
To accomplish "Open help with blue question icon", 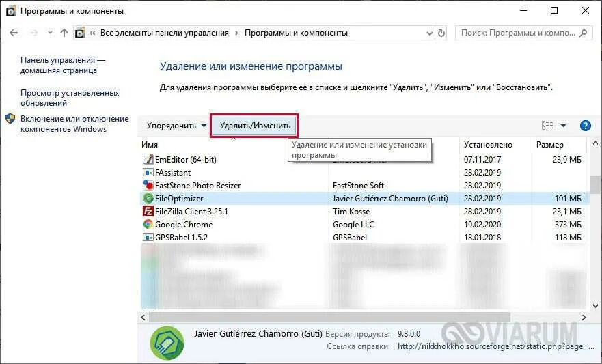I will pos(585,126).
